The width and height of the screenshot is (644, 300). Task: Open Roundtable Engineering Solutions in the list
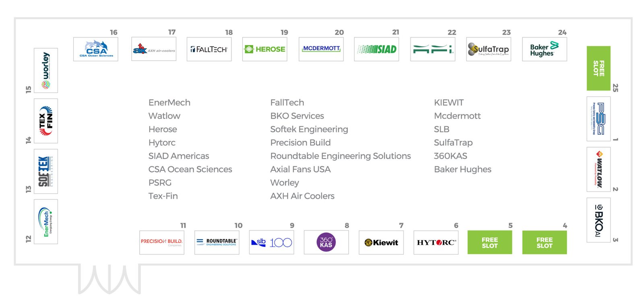pyautogui.click(x=341, y=156)
